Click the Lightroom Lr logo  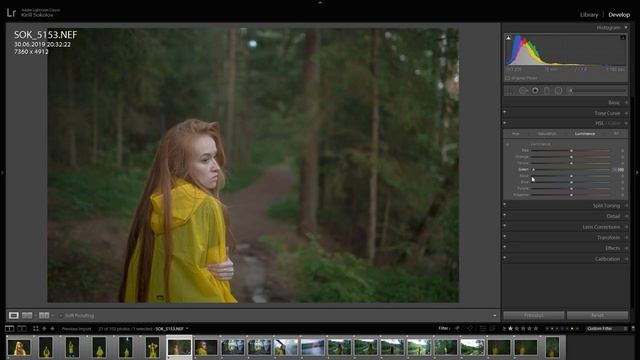(11, 13)
